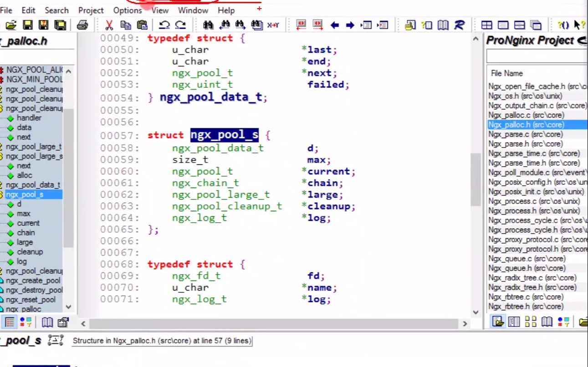The width and height of the screenshot is (588, 367).
Task: Open Ngx_parse_time.c in project file list
Action: [534, 153]
